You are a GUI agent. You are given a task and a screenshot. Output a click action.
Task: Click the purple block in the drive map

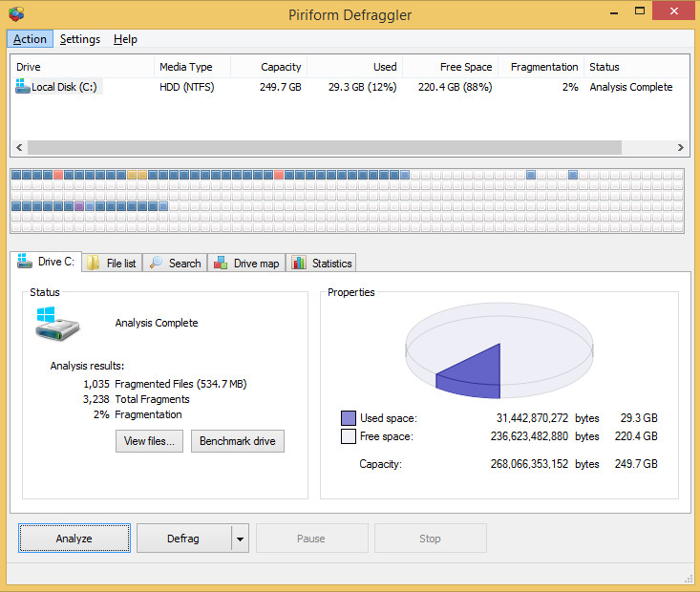click(x=79, y=206)
